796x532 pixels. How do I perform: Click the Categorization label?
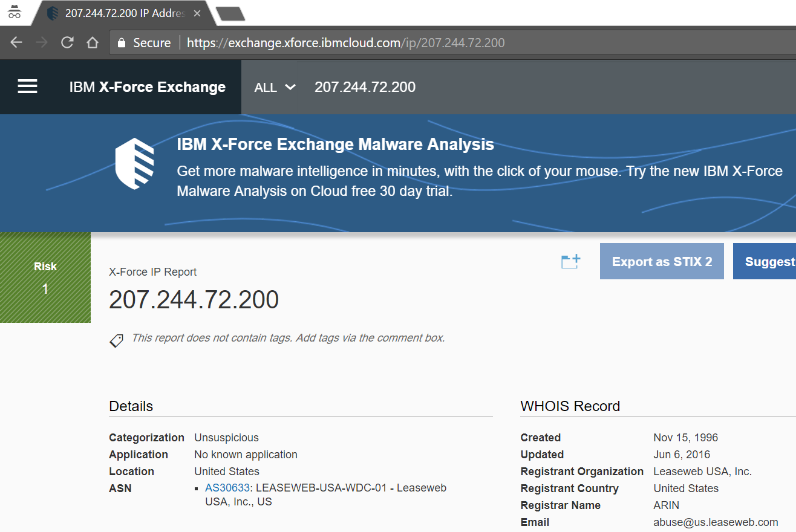146,438
